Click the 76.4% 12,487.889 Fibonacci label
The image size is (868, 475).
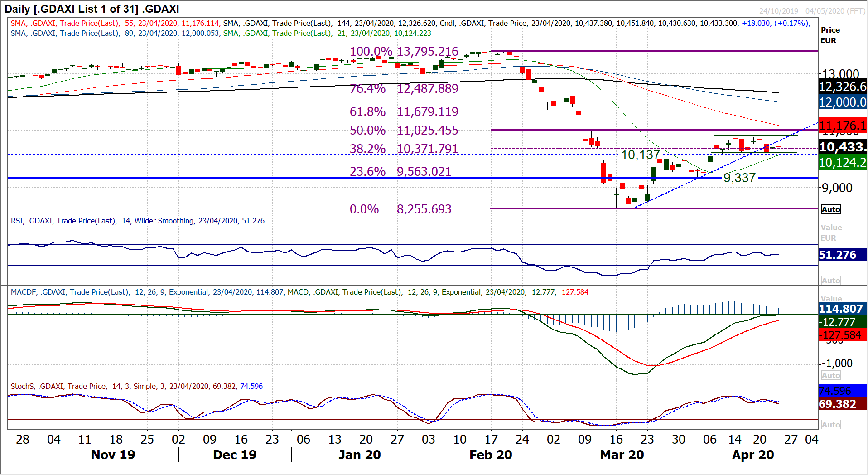point(404,88)
